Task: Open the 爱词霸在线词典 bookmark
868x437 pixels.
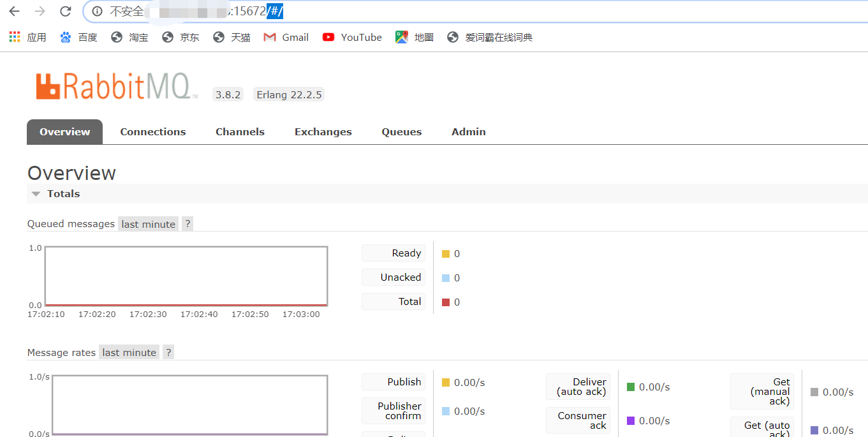Action: click(490, 38)
